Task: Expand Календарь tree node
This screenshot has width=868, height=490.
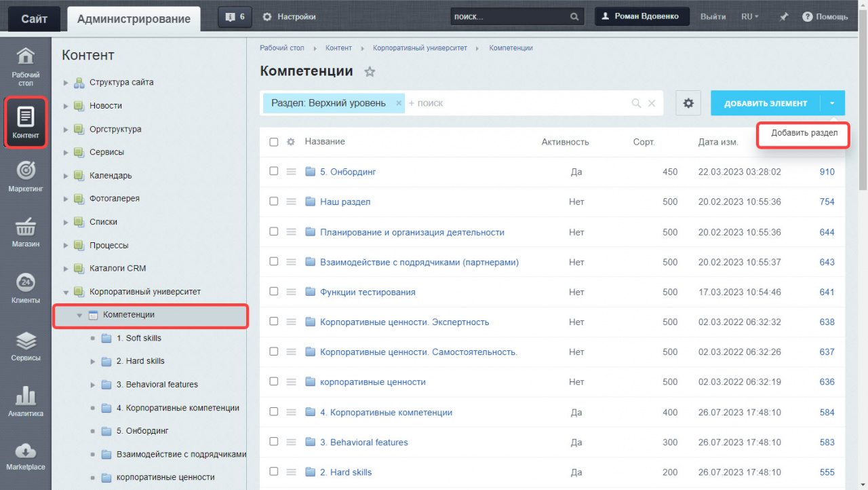Action: click(x=66, y=176)
